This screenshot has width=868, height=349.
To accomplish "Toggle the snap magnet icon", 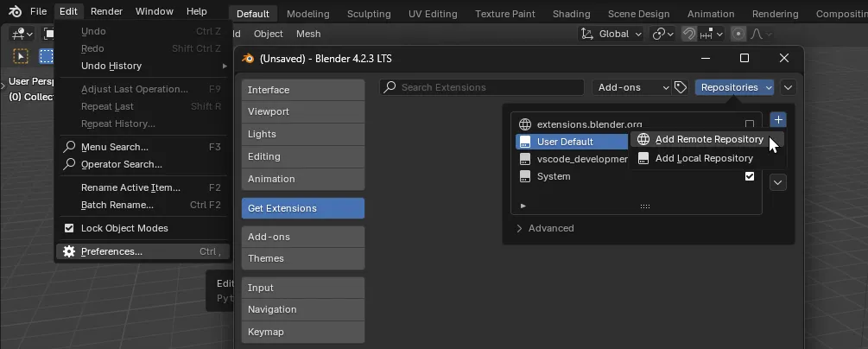I will (688, 35).
